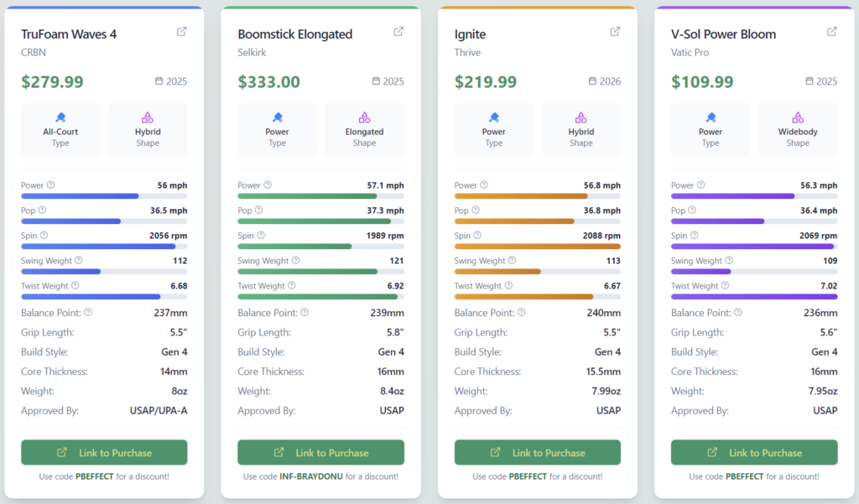
Task: Select the Widebody Shape tile on V-Sol card
Action: pyautogui.click(x=798, y=130)
